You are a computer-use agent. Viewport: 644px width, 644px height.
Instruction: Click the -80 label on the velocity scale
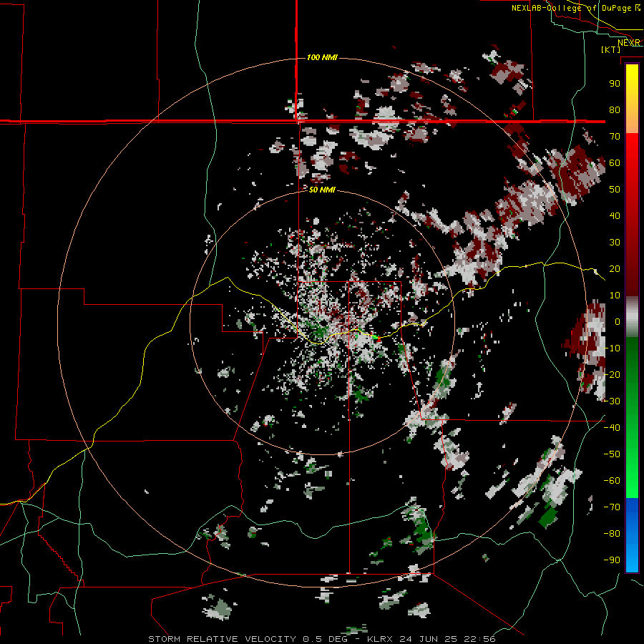[612, 534]
